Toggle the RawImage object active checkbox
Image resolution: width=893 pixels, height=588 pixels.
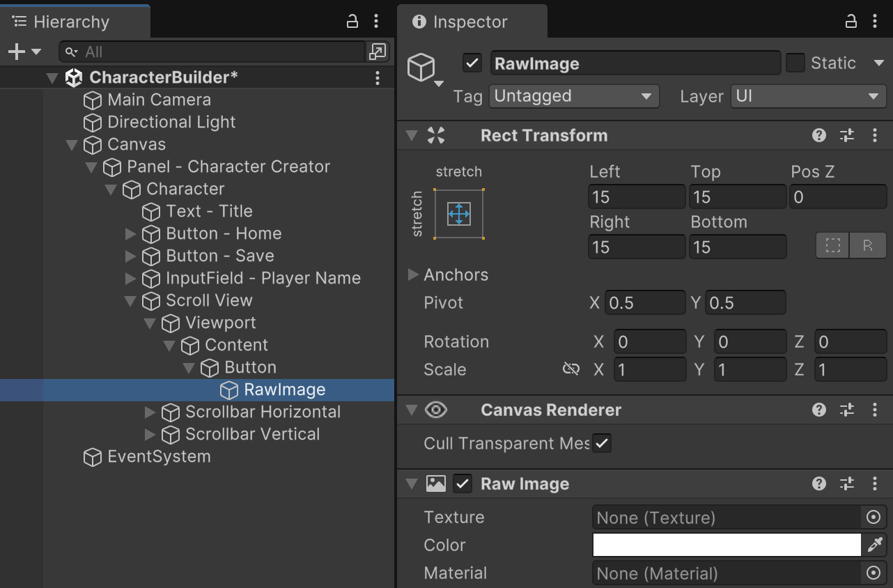point(472,63)
